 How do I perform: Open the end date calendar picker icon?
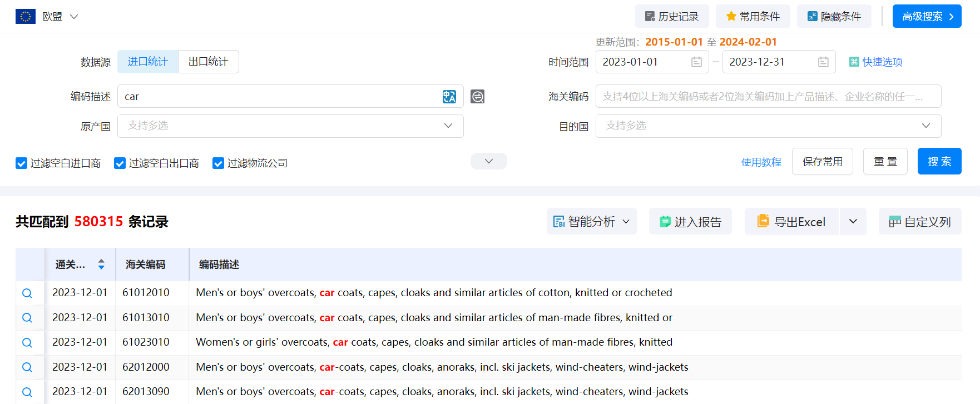pyautogui.click(x=823, y=62)
